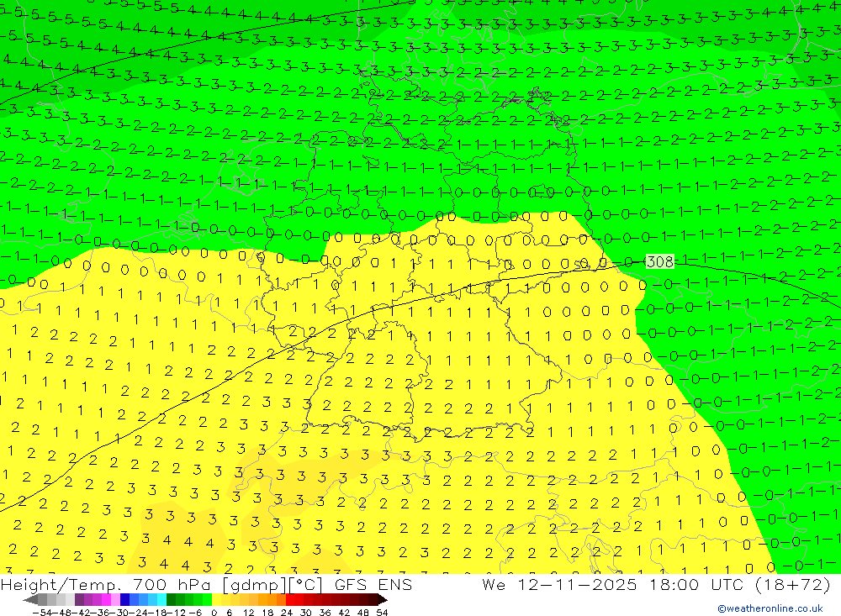Click the legend value "-54" label
Screen dimensions: 841x616
click(x=42, y=613)
